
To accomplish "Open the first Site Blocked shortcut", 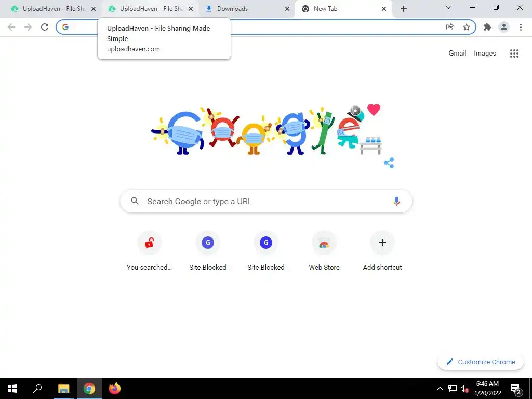I will point(208,251).
